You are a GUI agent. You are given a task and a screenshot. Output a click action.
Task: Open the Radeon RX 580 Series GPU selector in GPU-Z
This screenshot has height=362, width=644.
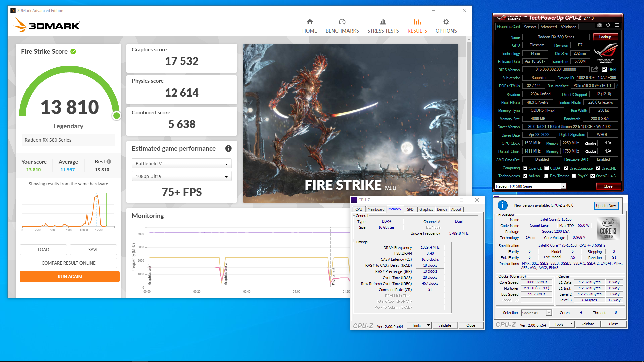click(x=531, y=186)
